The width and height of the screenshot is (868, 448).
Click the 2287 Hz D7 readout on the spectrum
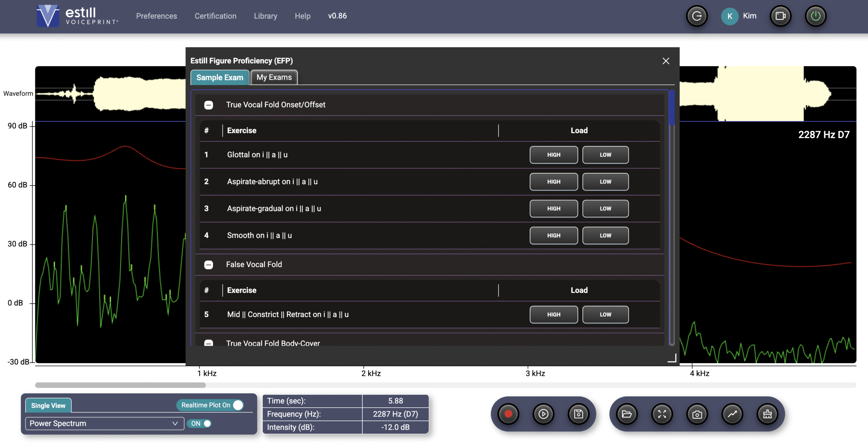824,135
